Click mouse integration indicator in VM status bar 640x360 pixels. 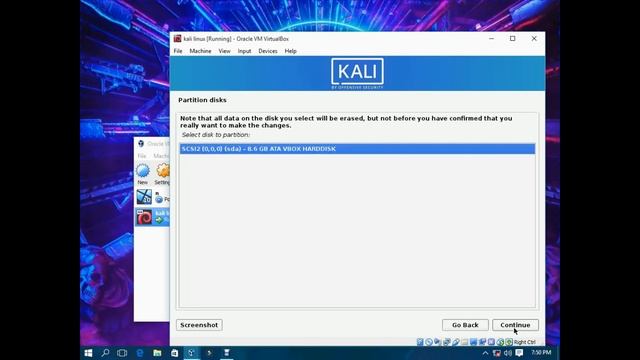[500, 342]
